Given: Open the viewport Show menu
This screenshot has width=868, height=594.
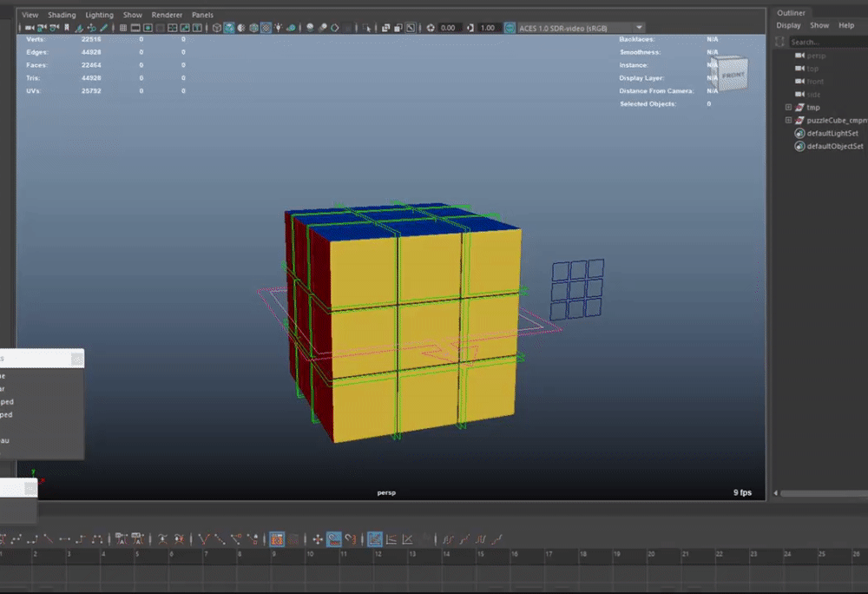Looking at the screenshot, I should [x=132, y=15].
